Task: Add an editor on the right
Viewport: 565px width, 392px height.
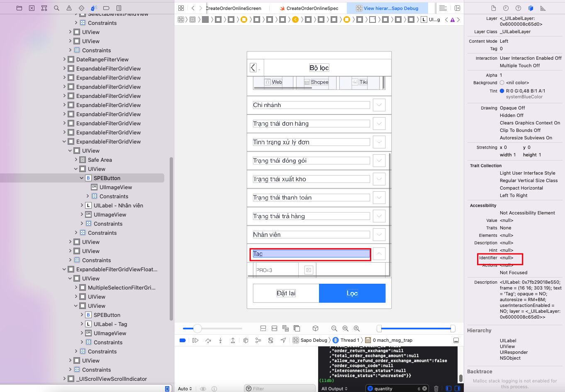Action: [x=457, y=8]
